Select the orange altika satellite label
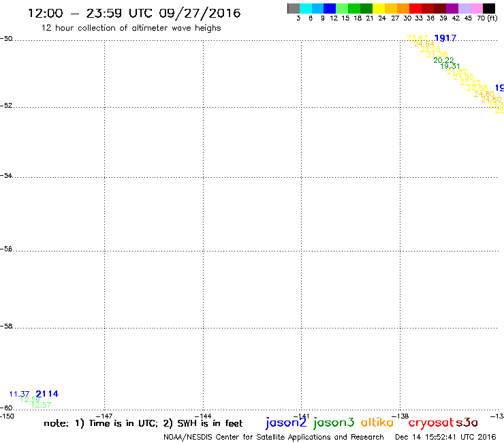504x443 pixels. pos(377,422)
